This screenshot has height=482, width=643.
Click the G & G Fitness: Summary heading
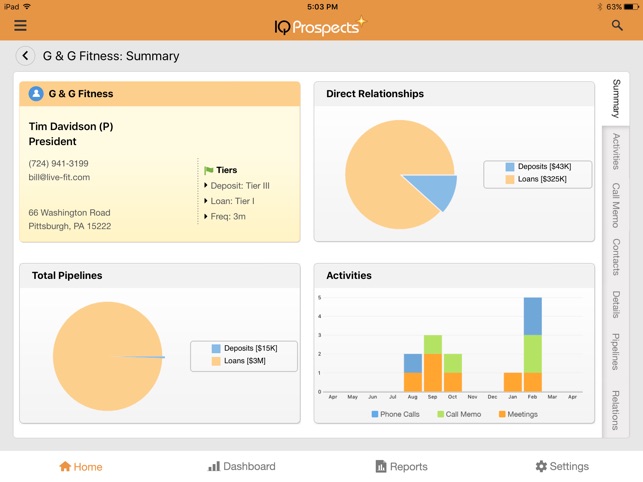tap(111, 56)
